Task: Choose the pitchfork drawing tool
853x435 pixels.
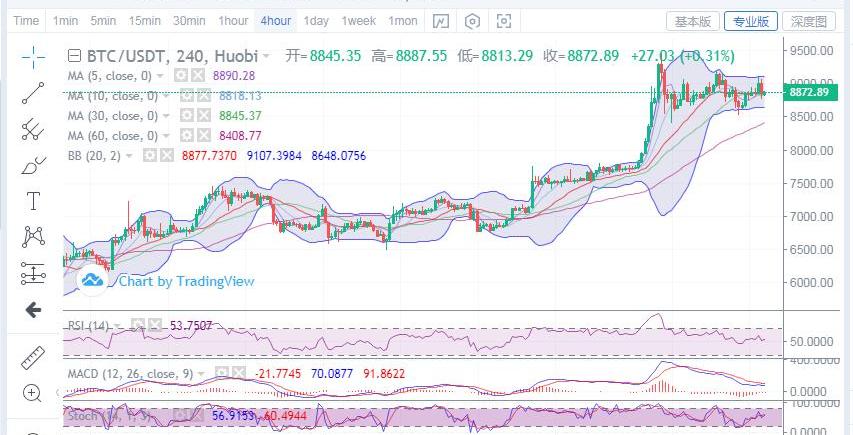Action: click(33, 128)
